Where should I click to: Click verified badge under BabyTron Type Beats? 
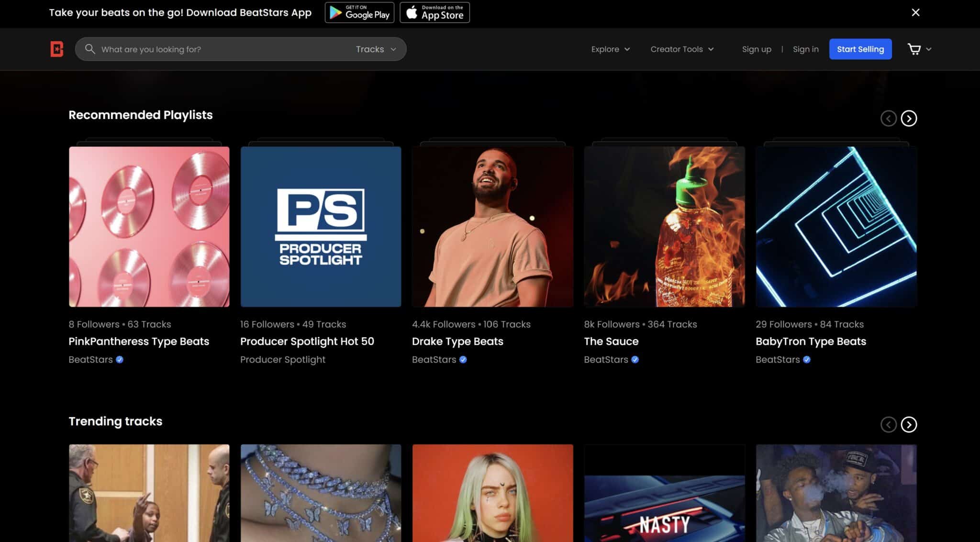pos(807,360)
